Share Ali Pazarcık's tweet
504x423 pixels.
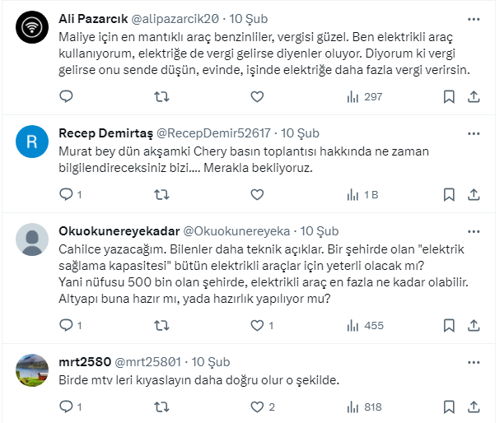[474, 97]
